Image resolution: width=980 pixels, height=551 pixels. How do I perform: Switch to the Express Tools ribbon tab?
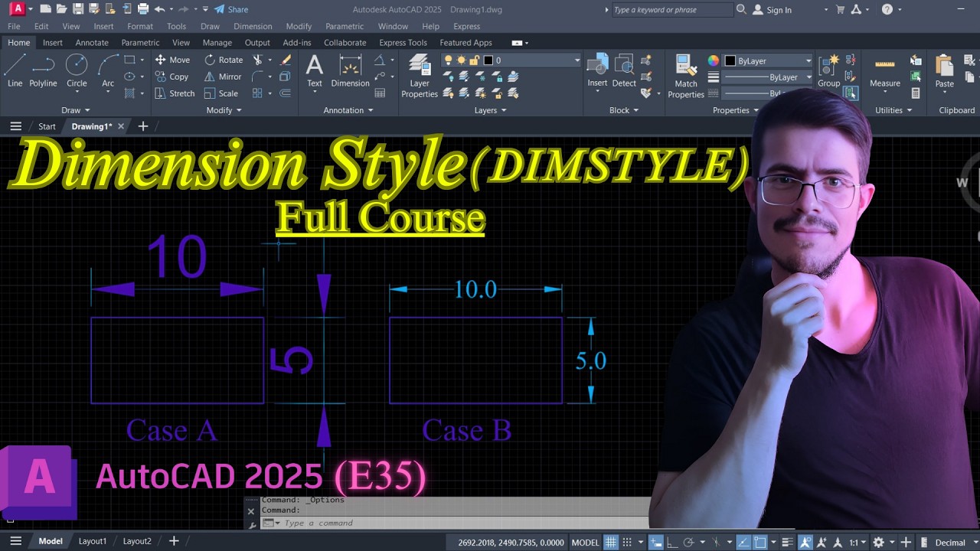(x=403, y=43)
